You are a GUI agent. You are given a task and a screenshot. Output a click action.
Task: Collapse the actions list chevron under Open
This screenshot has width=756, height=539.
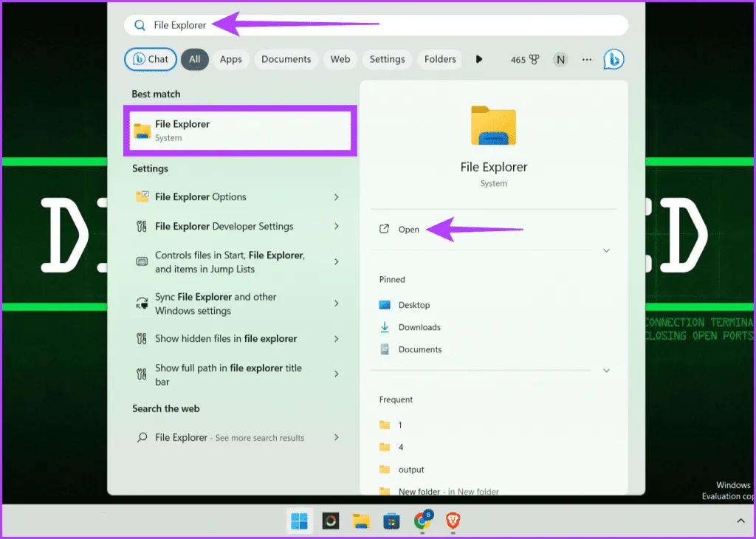(x=606, y=251)
